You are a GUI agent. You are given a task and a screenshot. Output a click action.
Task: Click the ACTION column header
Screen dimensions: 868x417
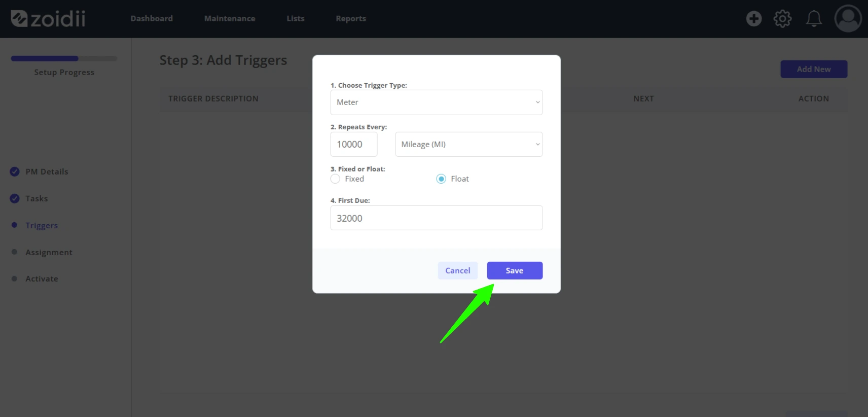click(x=813, y=98)
